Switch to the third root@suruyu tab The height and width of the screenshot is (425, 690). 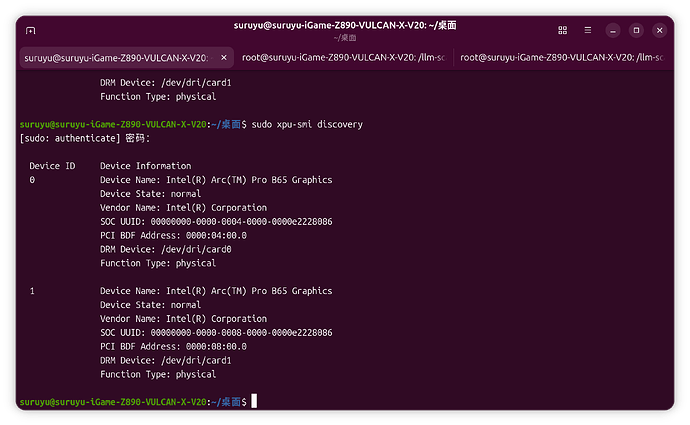(562, 58)
